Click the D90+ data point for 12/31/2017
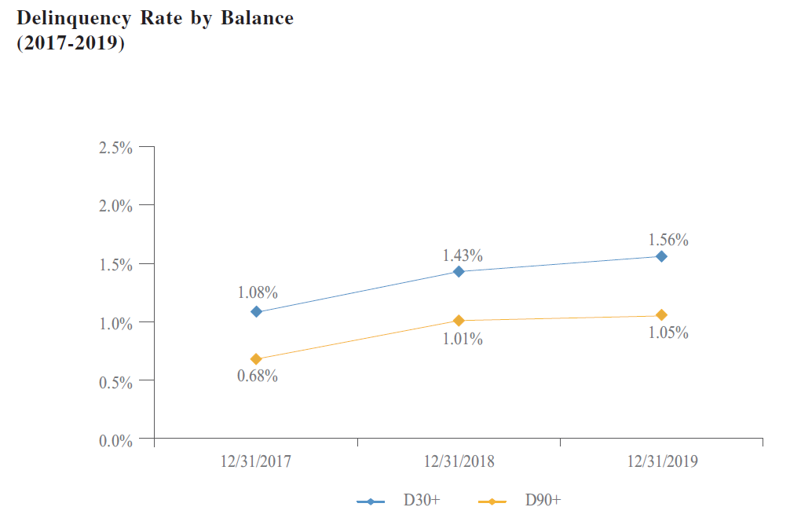The width and height of the screenshot is (812, 529). point(256,359)
